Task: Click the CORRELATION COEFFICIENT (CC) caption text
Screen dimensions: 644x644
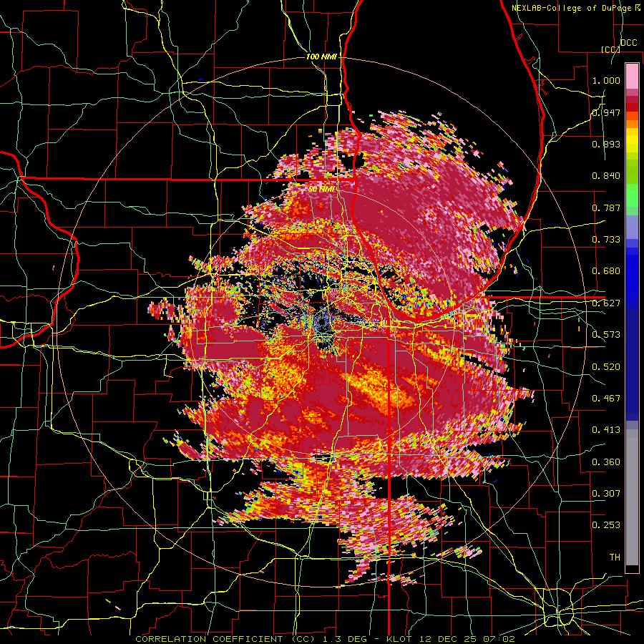Action: (x=225, y=639)
